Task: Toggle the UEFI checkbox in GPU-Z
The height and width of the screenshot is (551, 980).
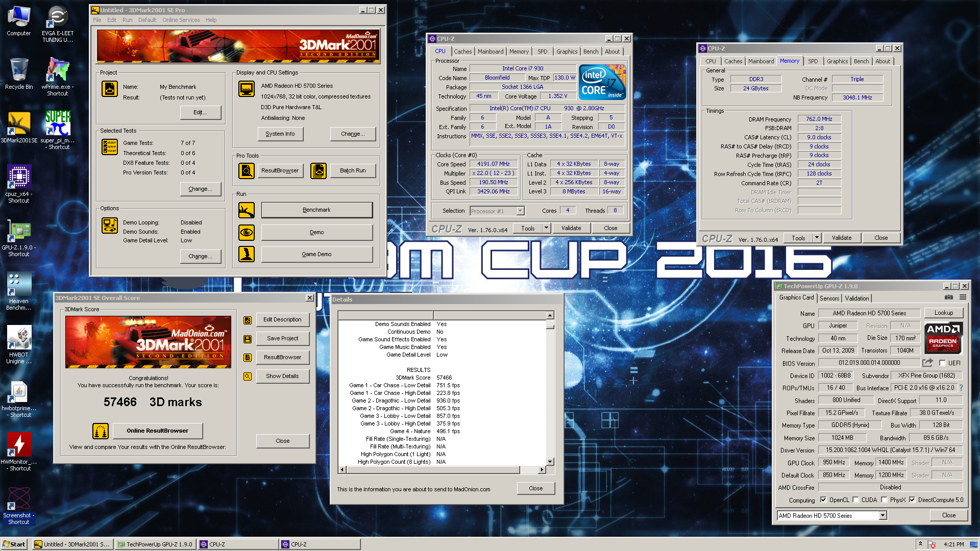Action: [x=942, y=363]
